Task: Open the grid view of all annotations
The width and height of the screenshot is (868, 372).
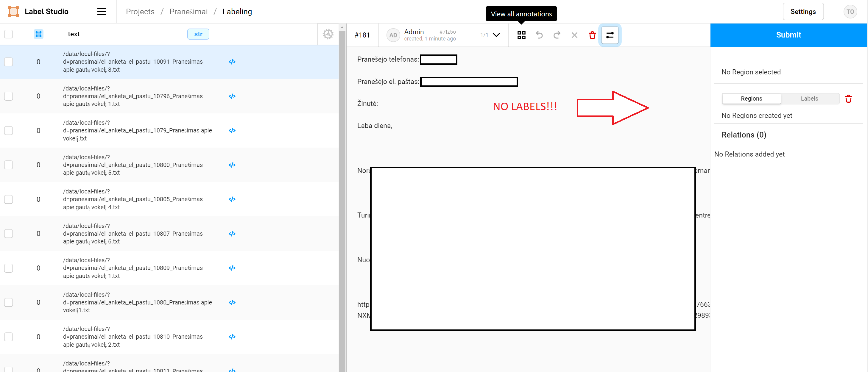Action: coord(521,35)
